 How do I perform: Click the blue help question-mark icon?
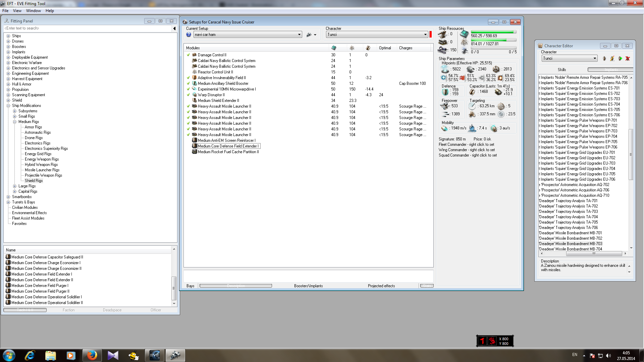189,35
